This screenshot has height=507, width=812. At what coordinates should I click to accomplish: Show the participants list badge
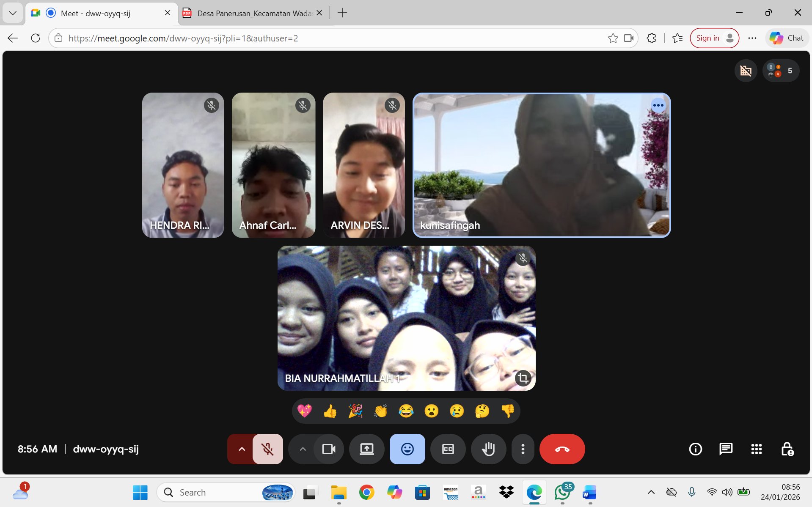780,71
